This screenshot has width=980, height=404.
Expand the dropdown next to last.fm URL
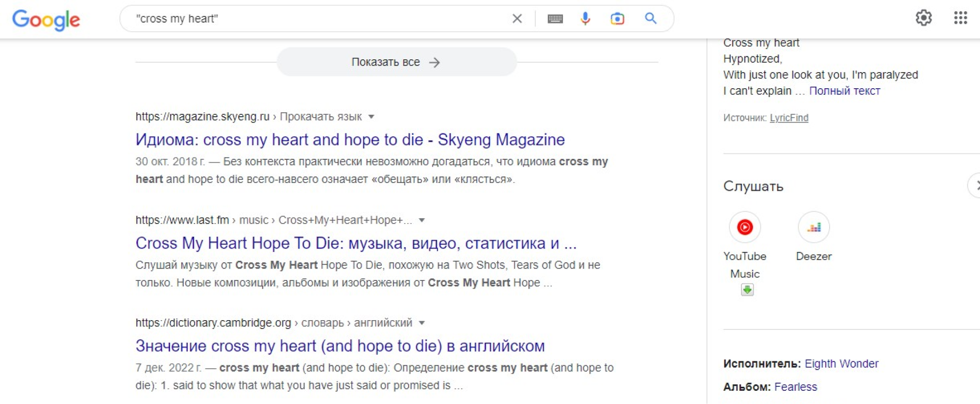[x=421, y=220]
